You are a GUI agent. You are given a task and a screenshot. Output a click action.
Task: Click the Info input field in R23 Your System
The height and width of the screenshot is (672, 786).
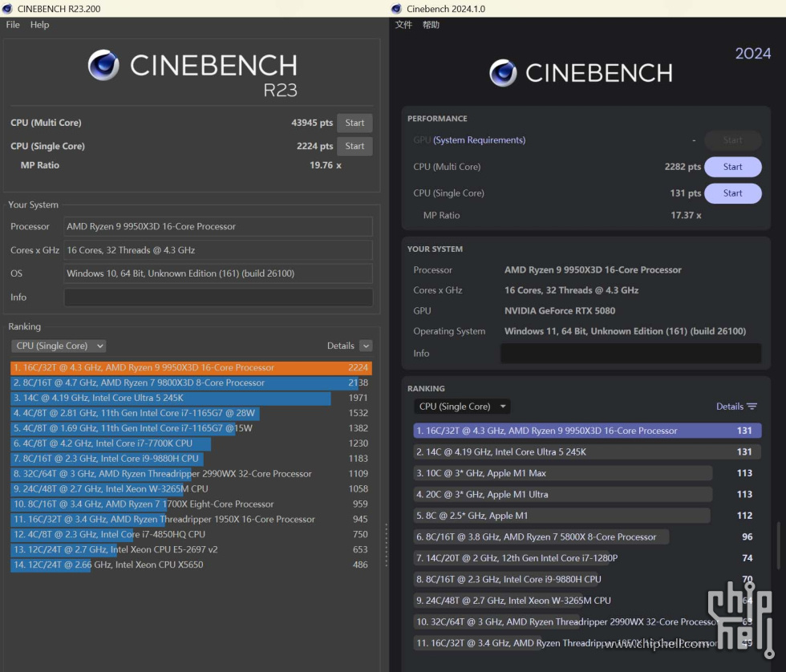(218, 298)
